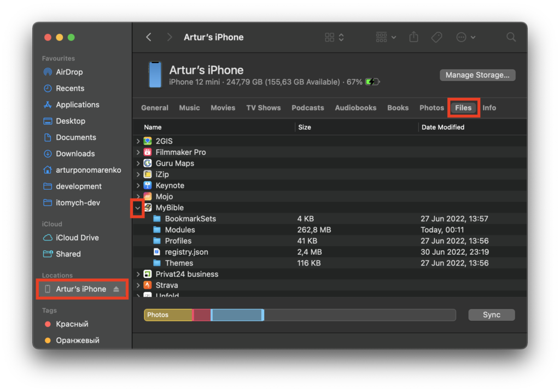Go back with the back arrow
Screen dimensions: 560x392
pos(149,37)
